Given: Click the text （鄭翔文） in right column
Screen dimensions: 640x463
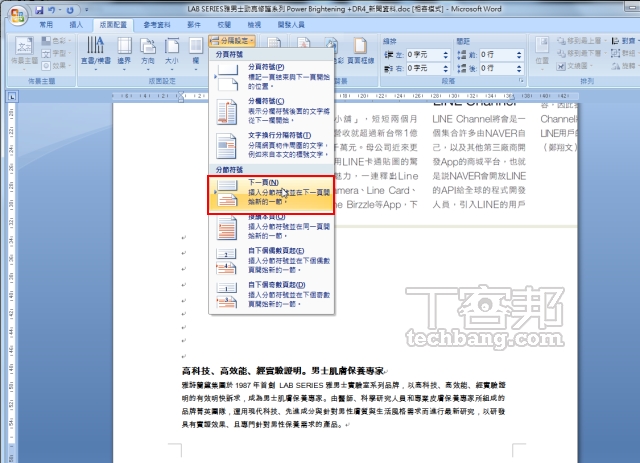Looking at the screenshot, I should coord(558,147).
